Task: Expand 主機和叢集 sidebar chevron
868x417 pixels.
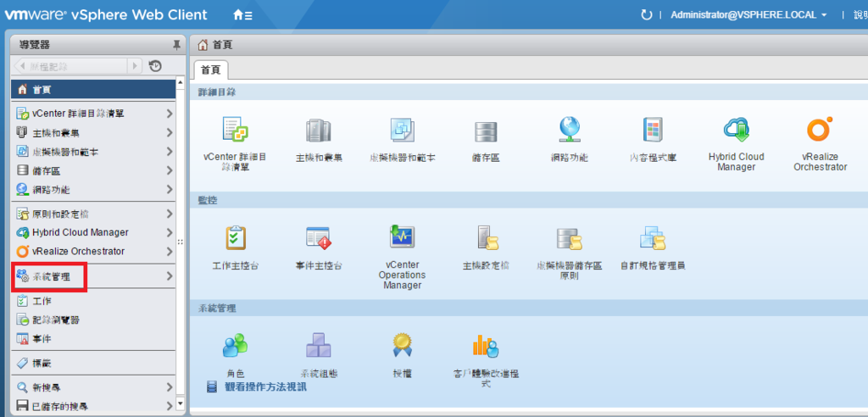Action: click(170, 133)
